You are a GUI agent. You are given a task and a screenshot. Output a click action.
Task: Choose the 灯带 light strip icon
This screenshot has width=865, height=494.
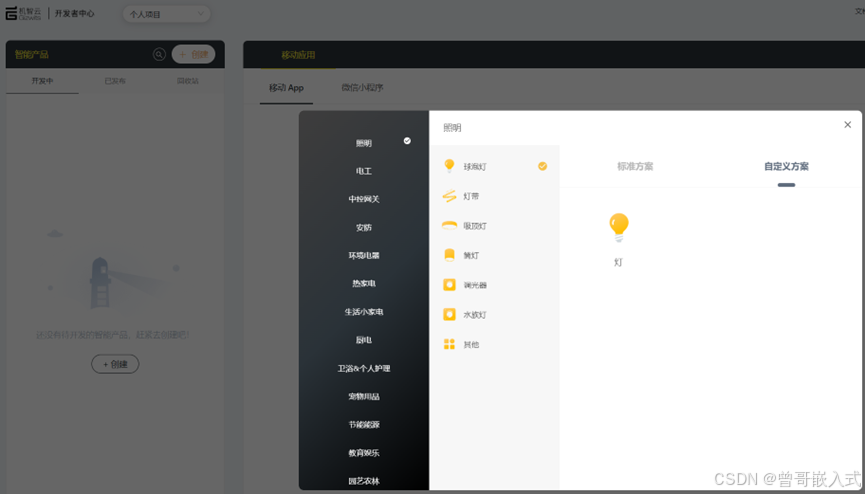(450, 196)
